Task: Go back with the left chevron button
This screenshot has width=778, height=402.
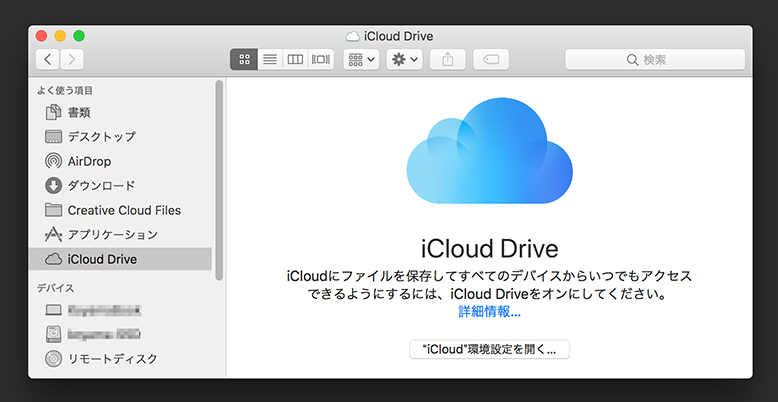Action: click(48, 60)
